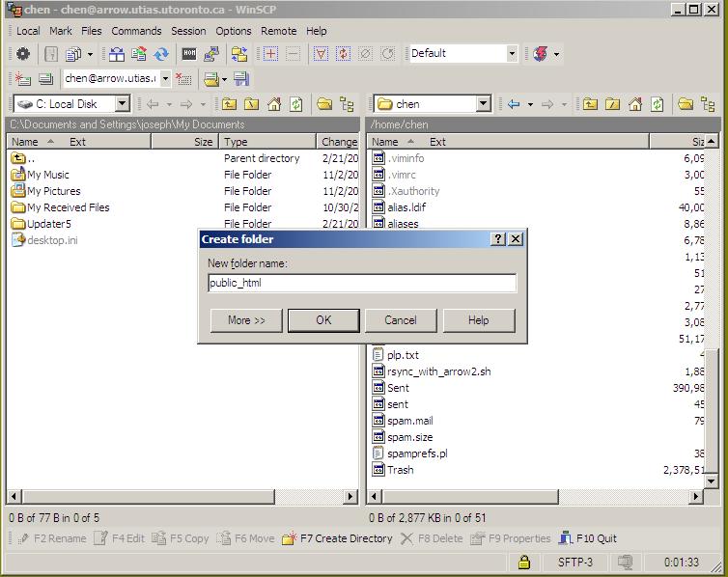Image resolution: width=728 pixels, height=577 pixels.
Task: Open the Commands menu
Action: [x=136, y=31]
